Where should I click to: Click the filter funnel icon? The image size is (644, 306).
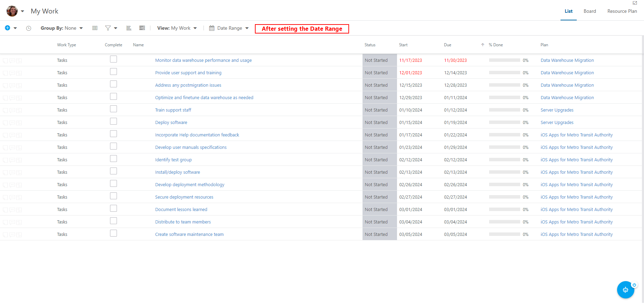[x=108, y=28]
